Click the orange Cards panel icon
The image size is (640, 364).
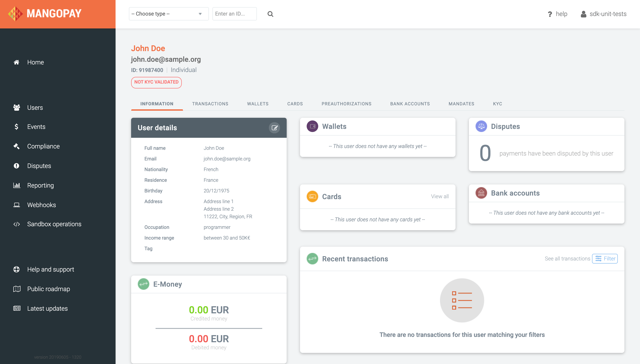coord(312,196)
